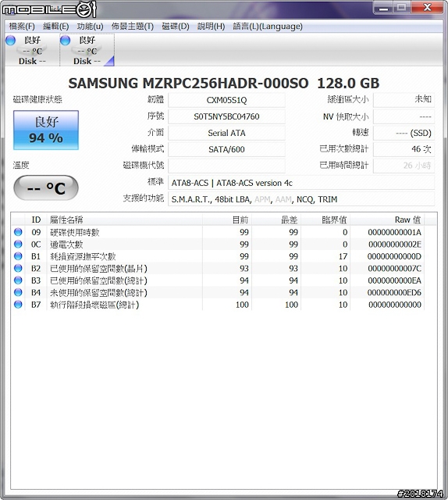
Task: Click serial number field S0T5NY5BC04760
Action: pyautogui.click(x=226, y=116)
